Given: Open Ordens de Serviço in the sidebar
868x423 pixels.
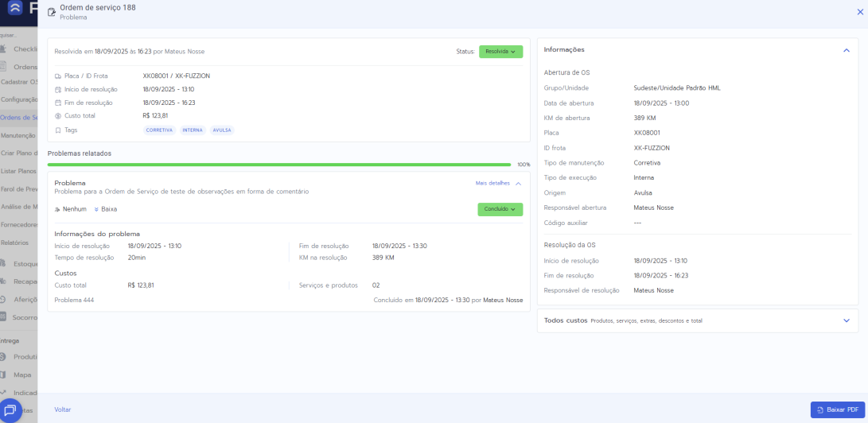Looking at the screenshot, I should (x=19, y=118).
